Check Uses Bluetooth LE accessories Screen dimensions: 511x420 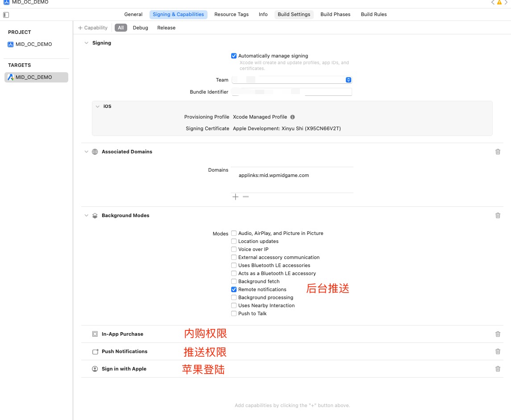(x=234, y=265)
